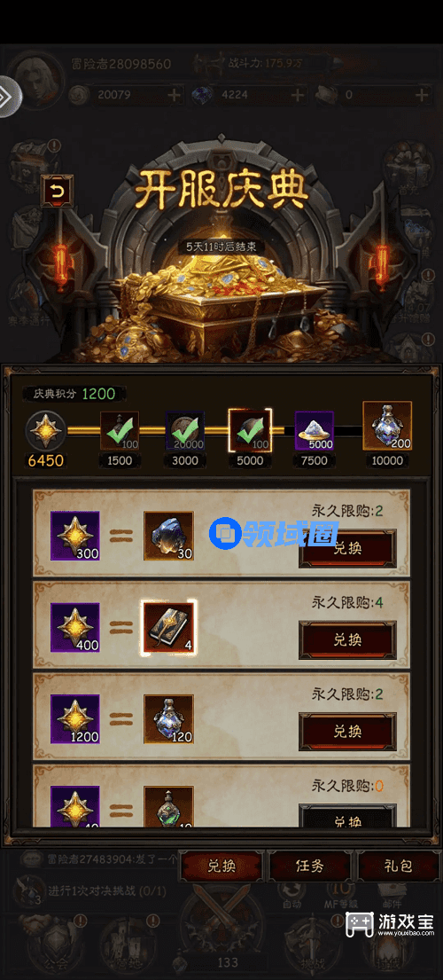This screenshot has width=443, height=980.
Task: Select the 120 potion exchange item
Action: pos(168,719)
